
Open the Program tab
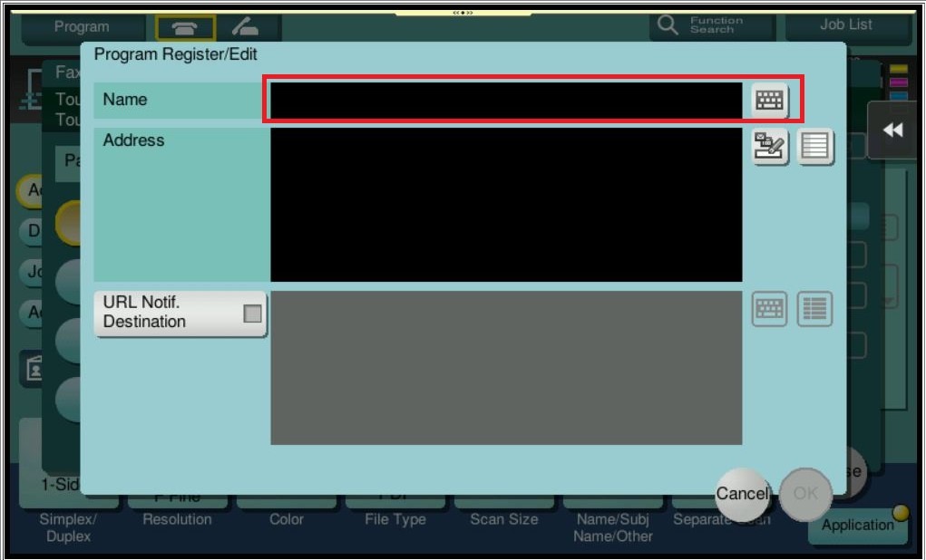pos(82,26)
